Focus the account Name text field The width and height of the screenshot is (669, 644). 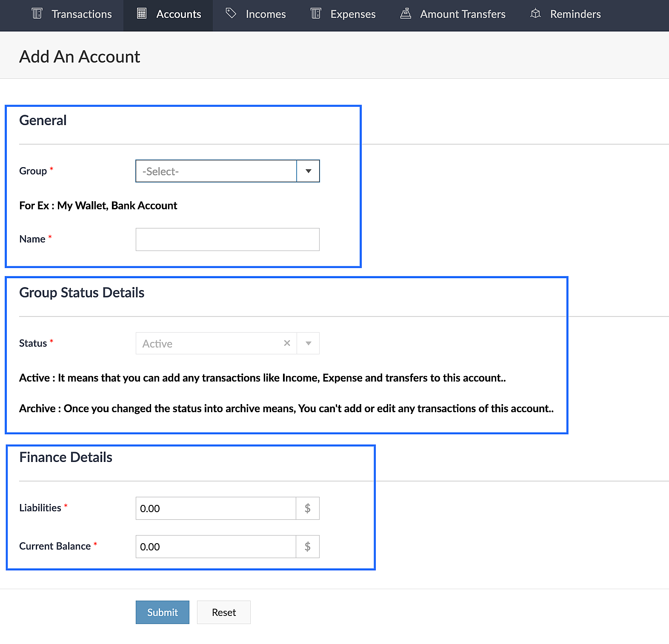pos(228,239)
